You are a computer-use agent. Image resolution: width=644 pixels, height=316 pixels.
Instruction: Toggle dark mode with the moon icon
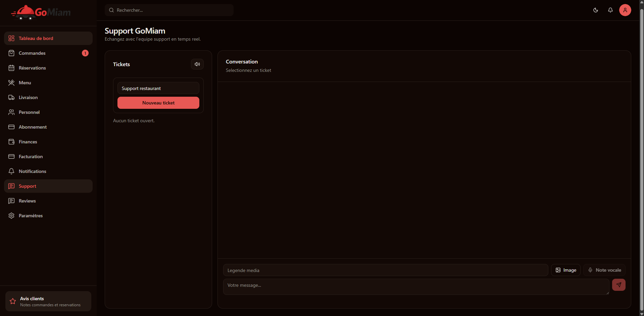click(596, 10)
